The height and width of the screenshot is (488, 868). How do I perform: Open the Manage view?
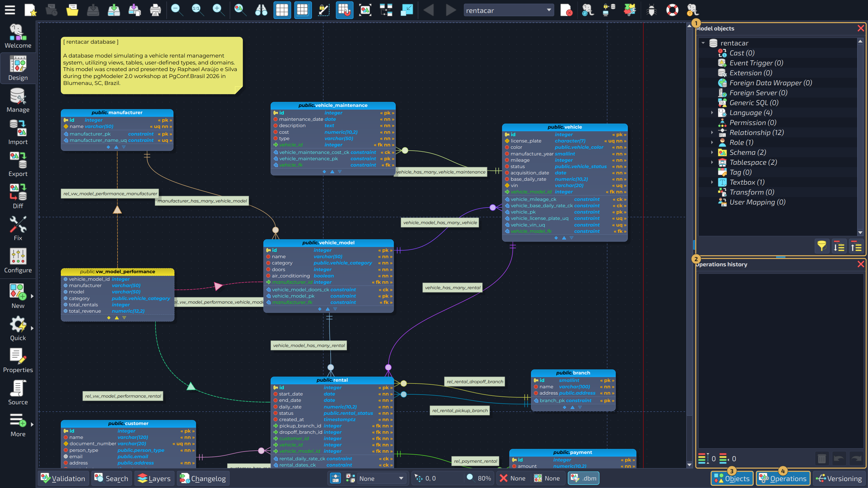click(18, 100)
